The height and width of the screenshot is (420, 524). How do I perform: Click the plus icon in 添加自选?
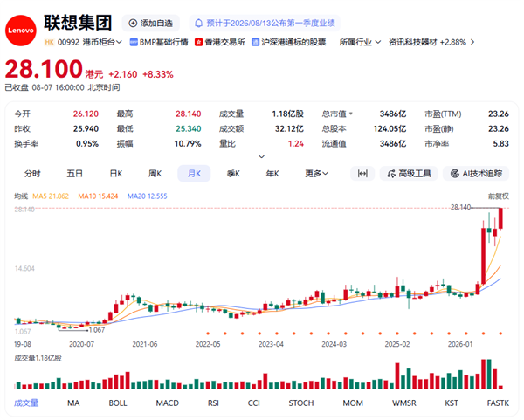(x=133, y=23)
